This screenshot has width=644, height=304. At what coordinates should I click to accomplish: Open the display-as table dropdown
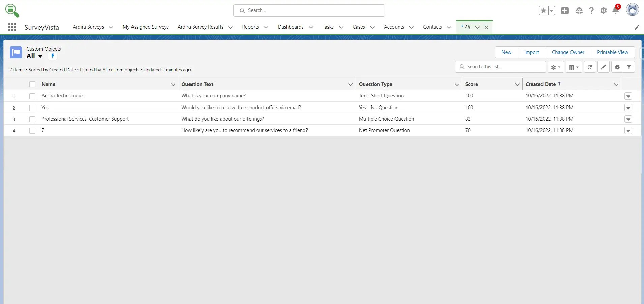574,67
